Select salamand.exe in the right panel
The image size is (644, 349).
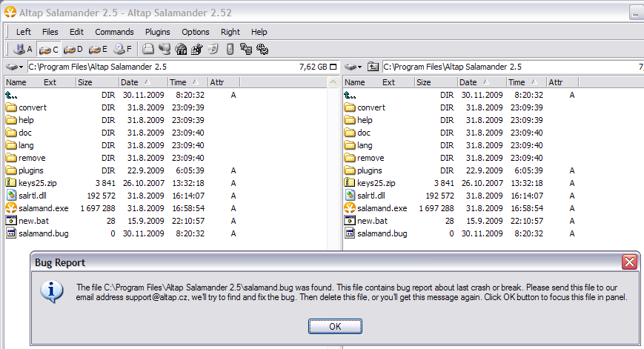coord(376,208)
